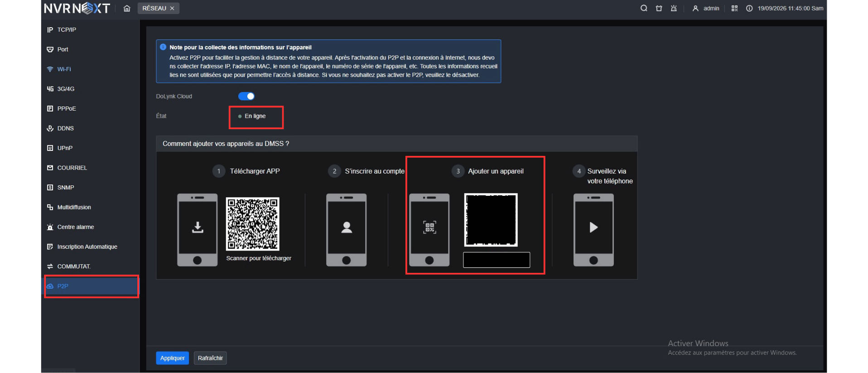Click the scan-QR phone illustration
Viewport: 868px width, 373px height.
(429, 230)
